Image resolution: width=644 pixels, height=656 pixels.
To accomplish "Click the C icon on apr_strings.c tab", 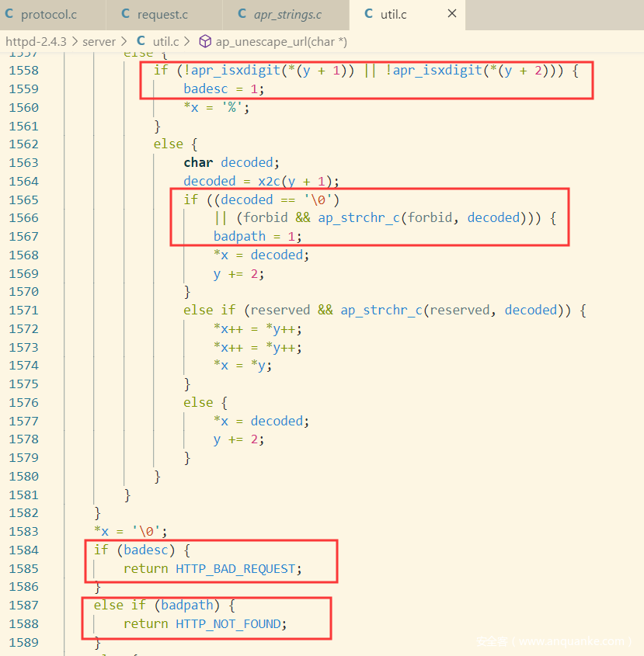I will (x=242, y=15).
